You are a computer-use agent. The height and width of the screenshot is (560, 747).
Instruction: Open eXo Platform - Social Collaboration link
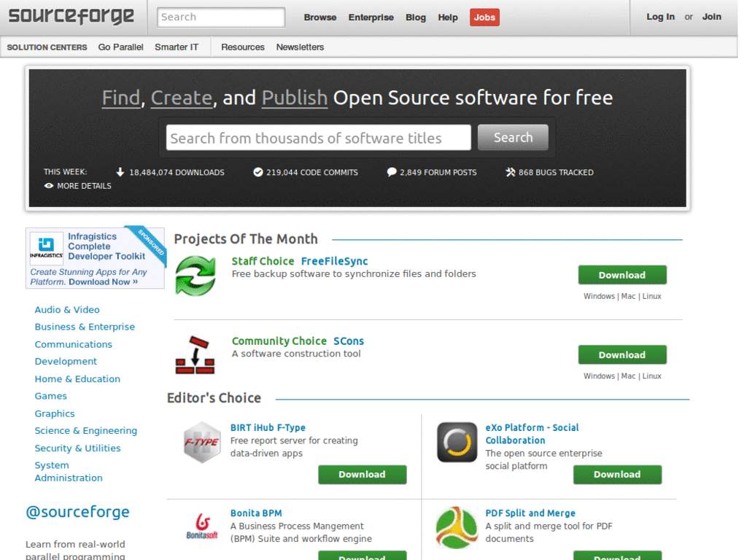click(x=532, y=434)
